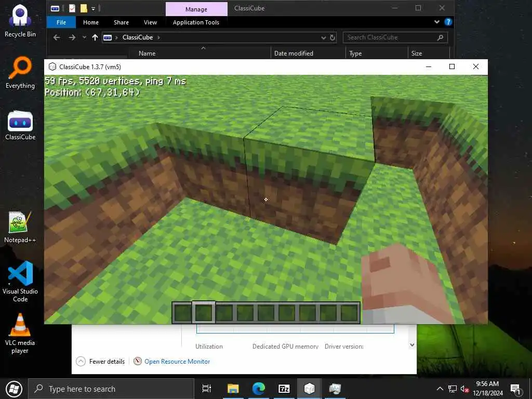Switch to the ClassiCube game taskbar button
The width and height of the screenshot is (532, 399).
pyautogui.click(x=310, y=389)
